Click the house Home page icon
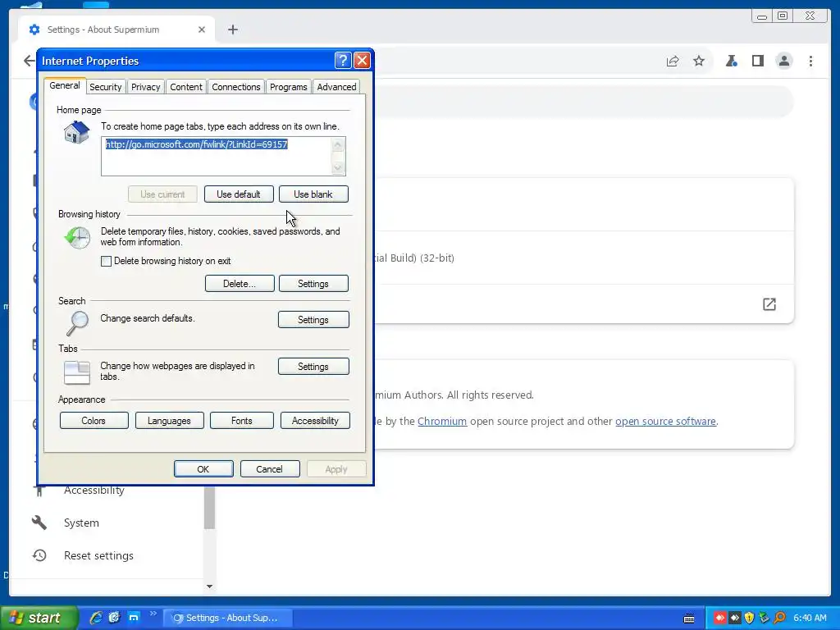 76,132
